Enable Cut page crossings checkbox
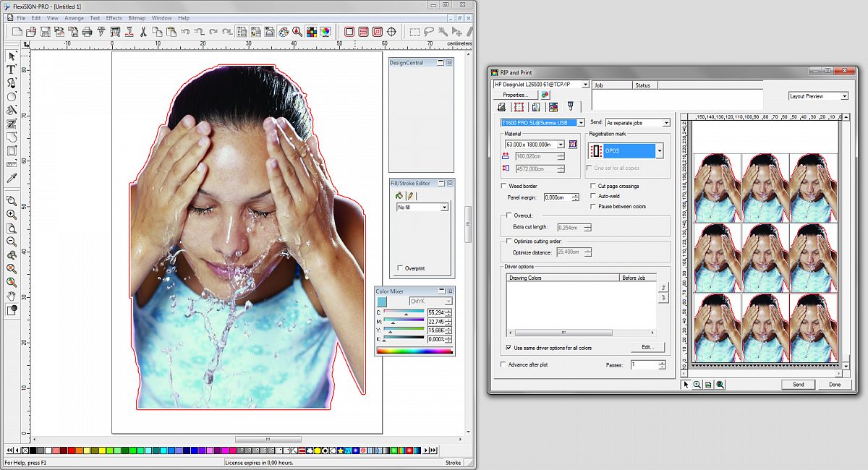 coord(593,187)
